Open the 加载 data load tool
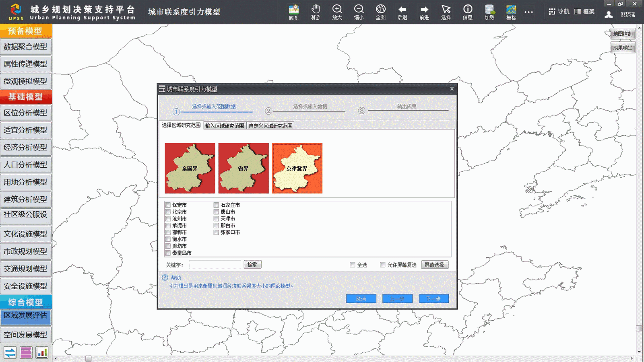644x362 pixels. click(489, 12)
